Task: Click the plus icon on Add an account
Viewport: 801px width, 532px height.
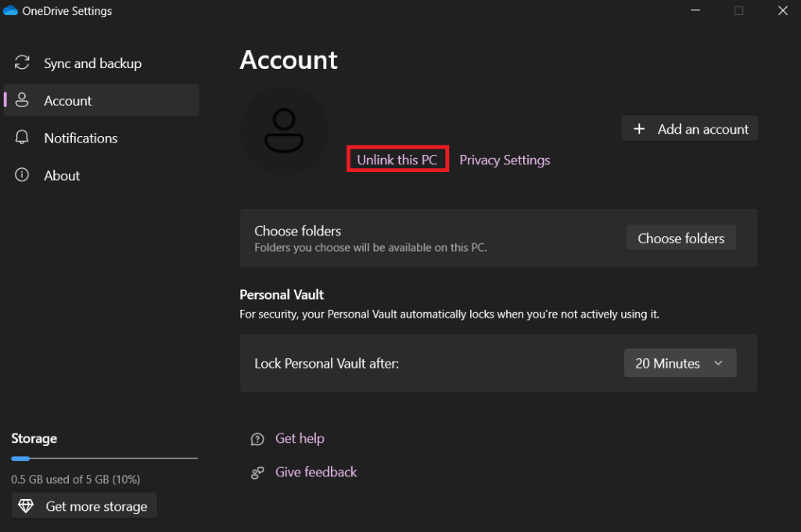Action: tap(639, 129)
